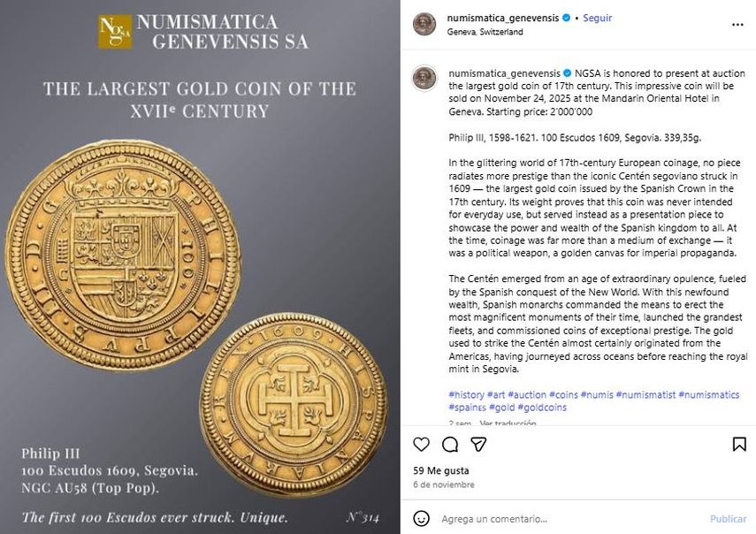This screenshot has height=534, width=756.
Task: Click the verified badge in the post header
Action: 567,19
